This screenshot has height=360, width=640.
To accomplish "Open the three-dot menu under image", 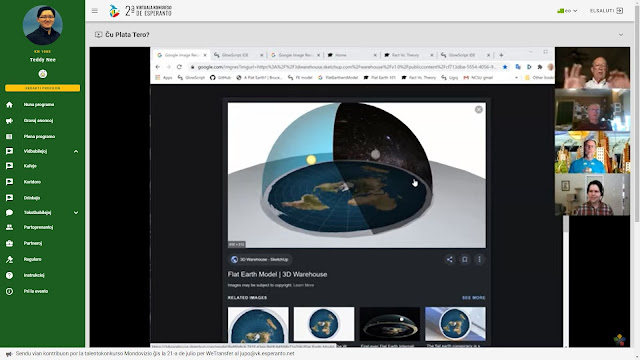I will click(479, 260).
